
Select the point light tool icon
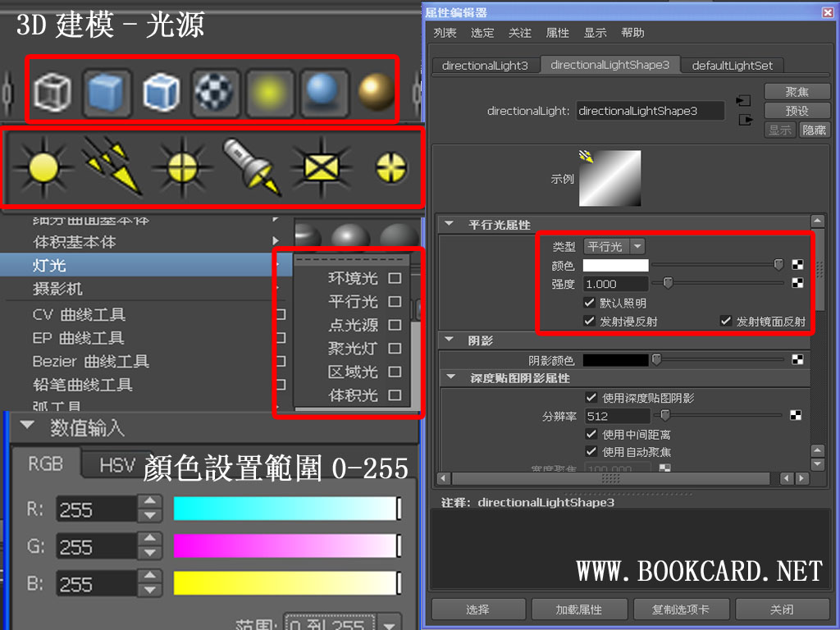(x=182, y=168)
